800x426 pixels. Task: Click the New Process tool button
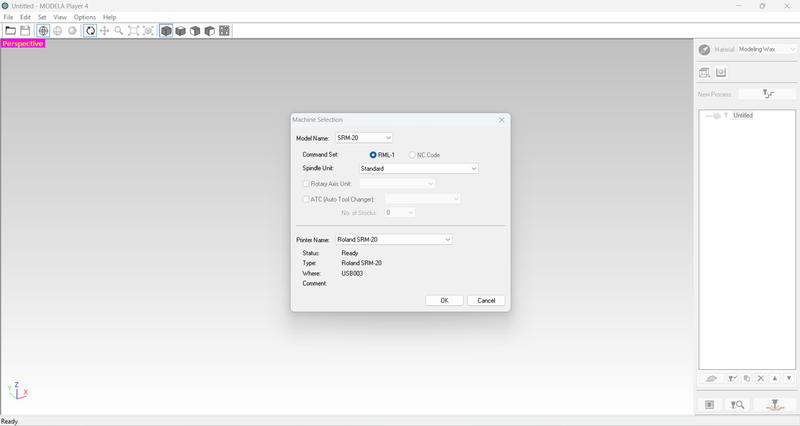pyautogui.click(x=767, y=94)
